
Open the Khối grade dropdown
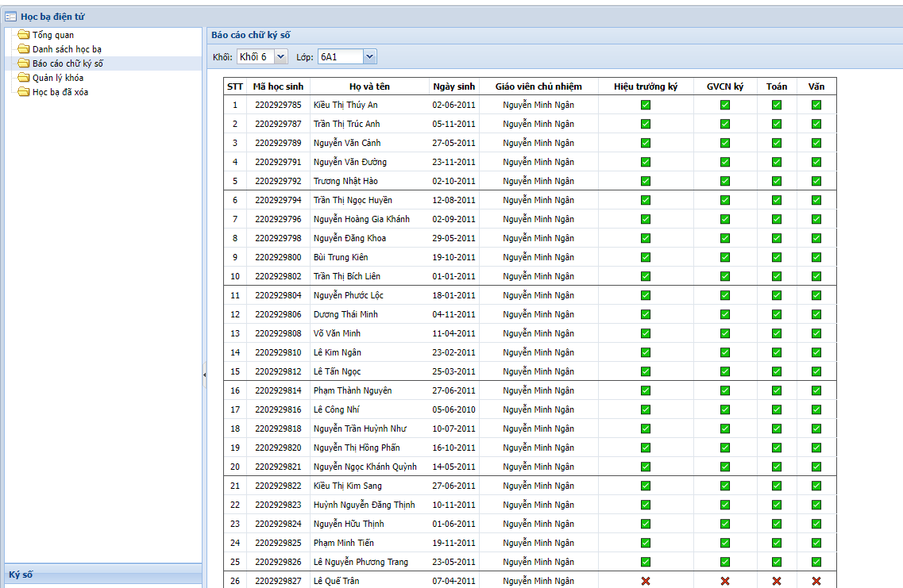261,56
